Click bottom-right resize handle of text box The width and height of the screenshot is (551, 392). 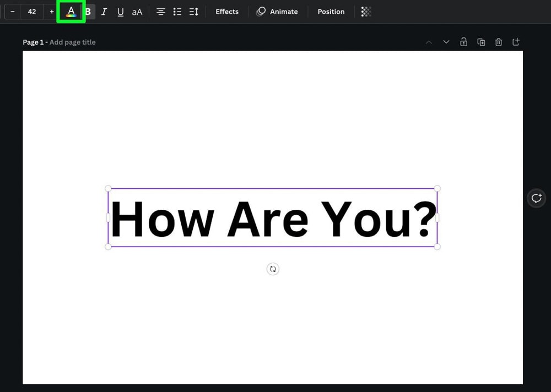437,247
